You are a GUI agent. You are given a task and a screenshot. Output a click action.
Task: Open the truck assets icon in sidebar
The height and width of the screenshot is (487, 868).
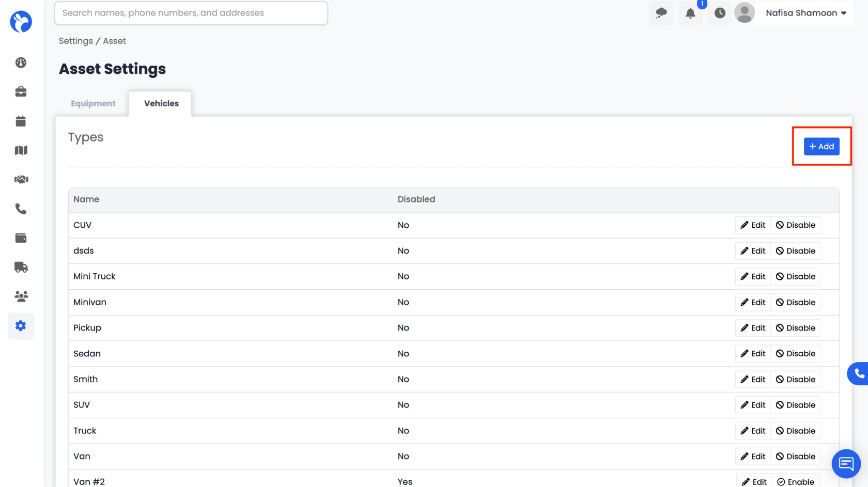tap(21, 267)
